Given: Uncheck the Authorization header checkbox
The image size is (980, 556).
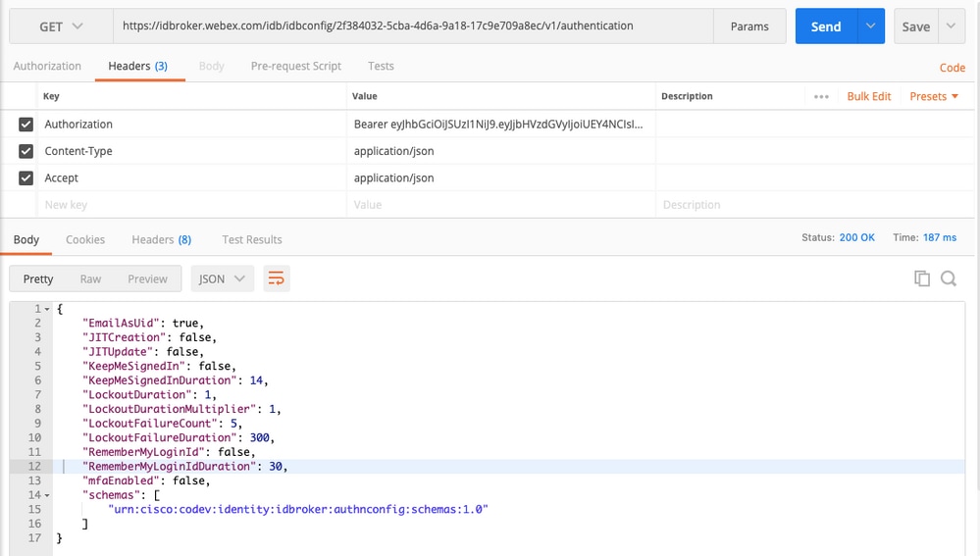Looking at the screenshot, I should pos(26,125).
